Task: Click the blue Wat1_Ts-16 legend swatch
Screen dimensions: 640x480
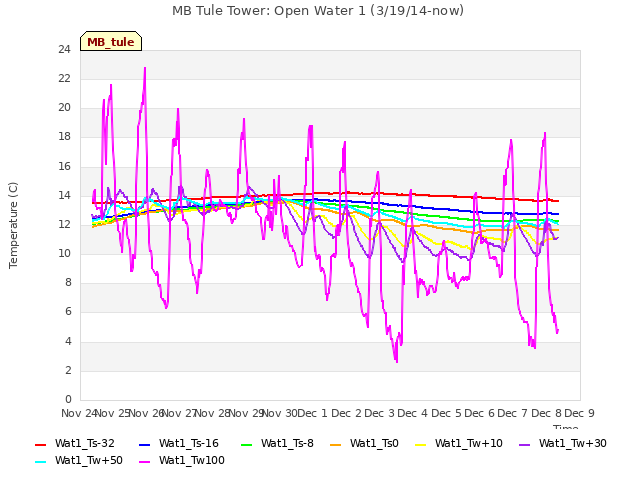Action: point(144,444)
